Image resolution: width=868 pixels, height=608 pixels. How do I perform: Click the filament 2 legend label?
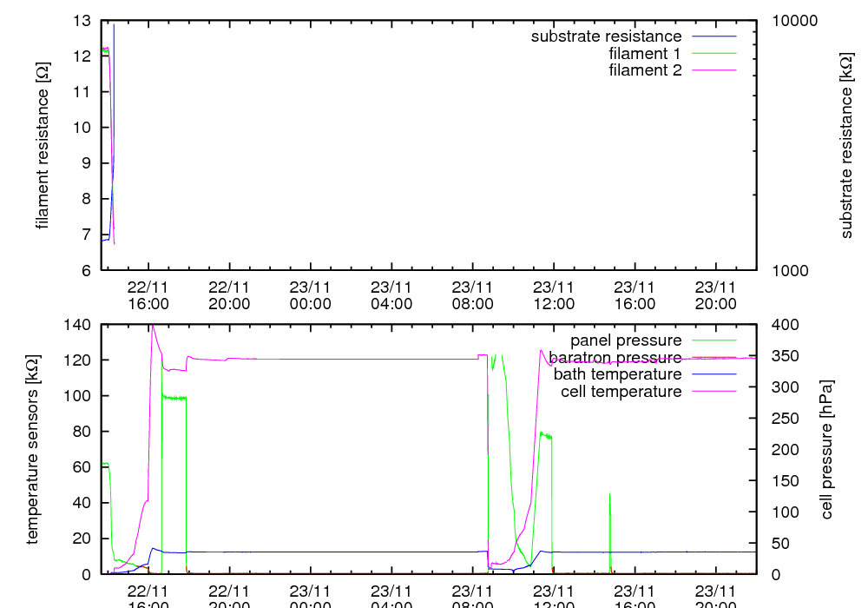tap(645, 70)
